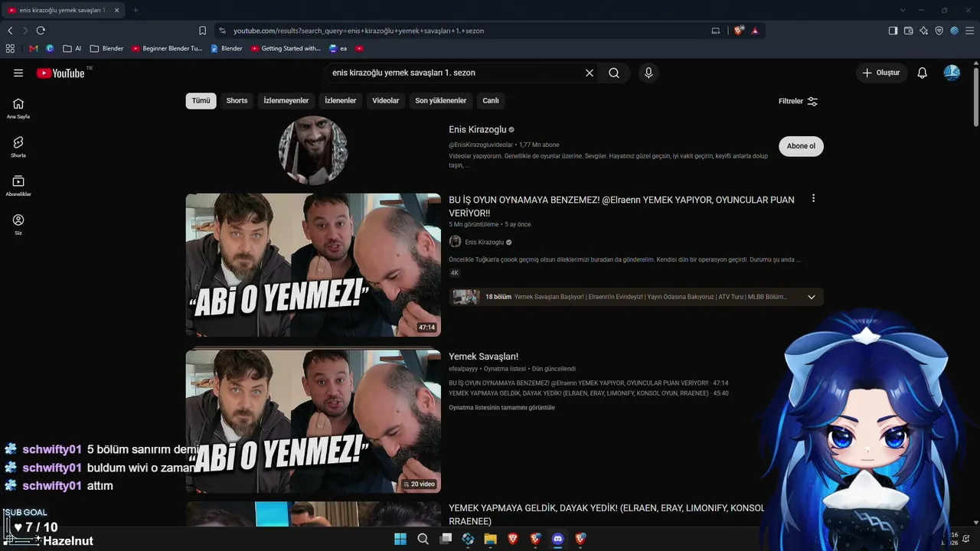
Task: Clear the search query with the X icon
Action: (x=590, y=73)
